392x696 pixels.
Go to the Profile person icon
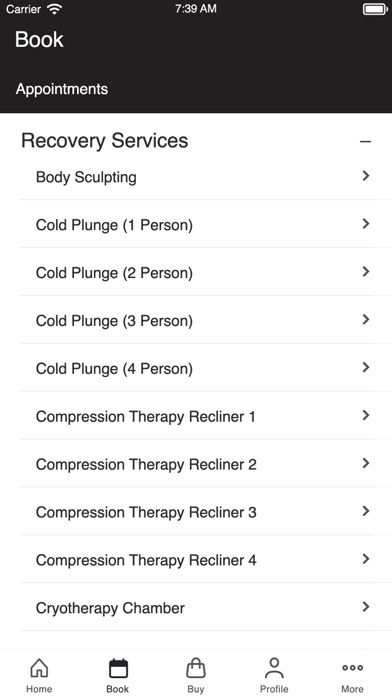tap(274, 668)
